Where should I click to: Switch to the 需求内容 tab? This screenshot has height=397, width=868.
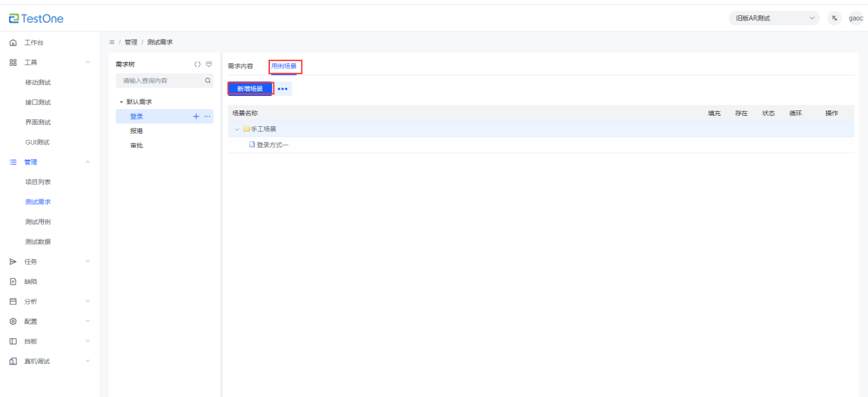pyautogui.click(x=240, y=67)
